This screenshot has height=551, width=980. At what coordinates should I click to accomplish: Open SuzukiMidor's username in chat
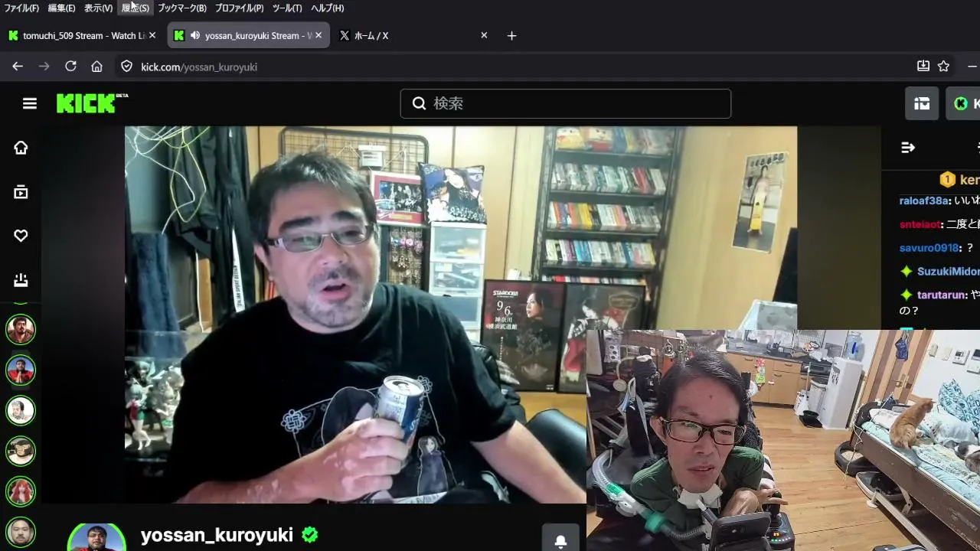click(949, 272)
